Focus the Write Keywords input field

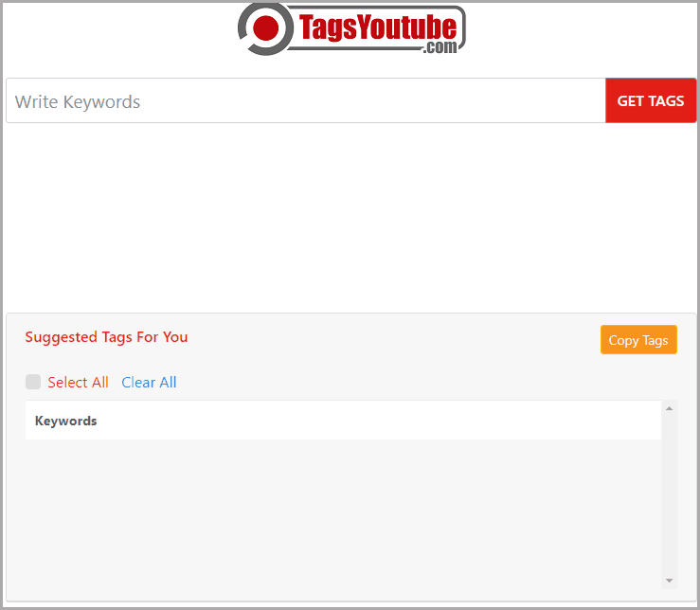pyautogui.click(x=306, y=100)
